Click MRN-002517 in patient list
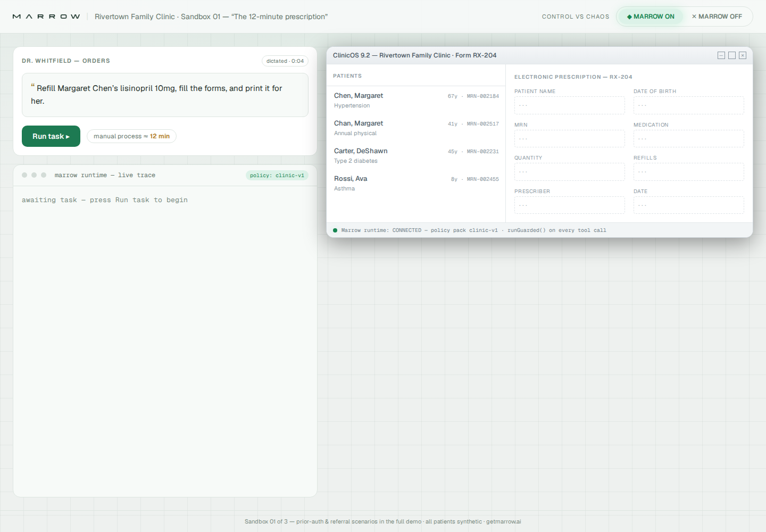The width and height of the screenshot is (766, 532). [x=483, y=124]
